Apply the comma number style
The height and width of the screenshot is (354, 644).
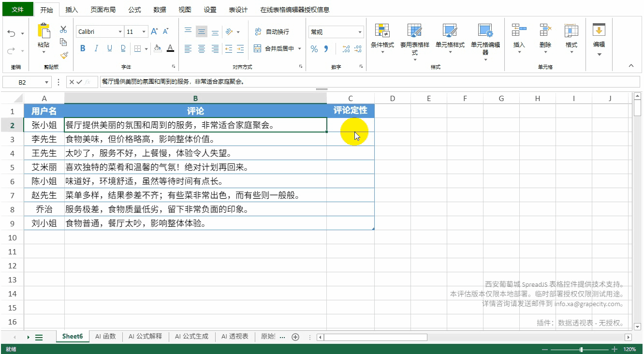[x=326, y=49]
